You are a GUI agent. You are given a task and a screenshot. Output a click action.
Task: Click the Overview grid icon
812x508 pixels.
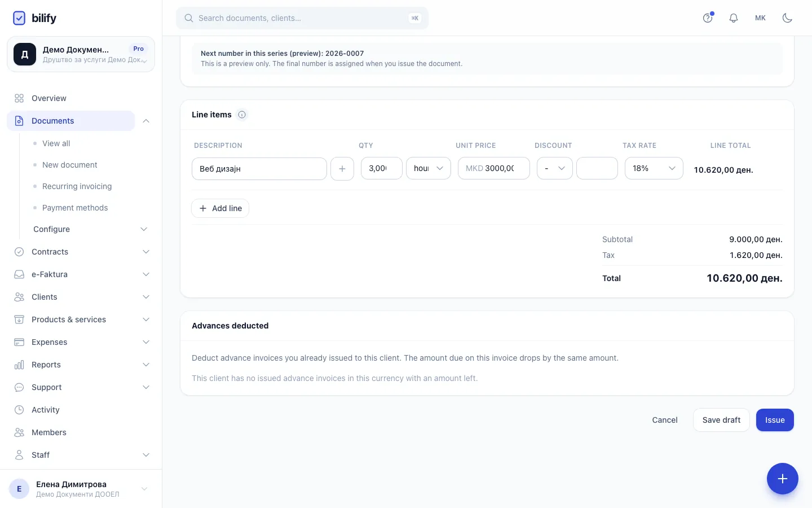pos(19,98)
